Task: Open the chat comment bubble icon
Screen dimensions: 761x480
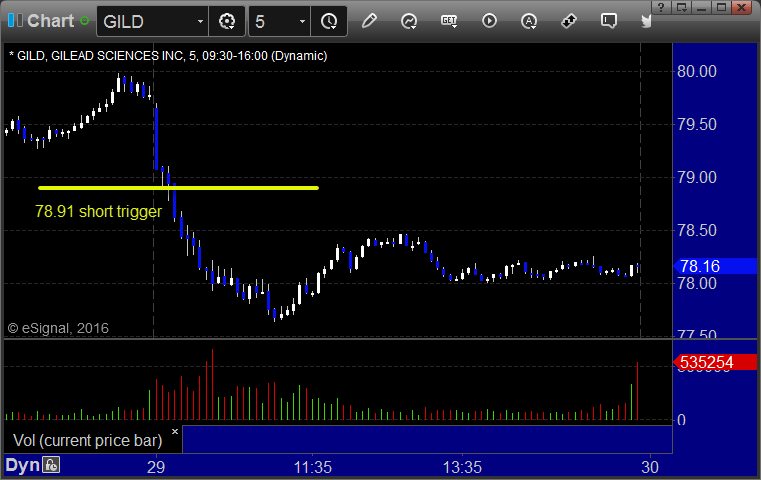Action: tap(609, 21)
